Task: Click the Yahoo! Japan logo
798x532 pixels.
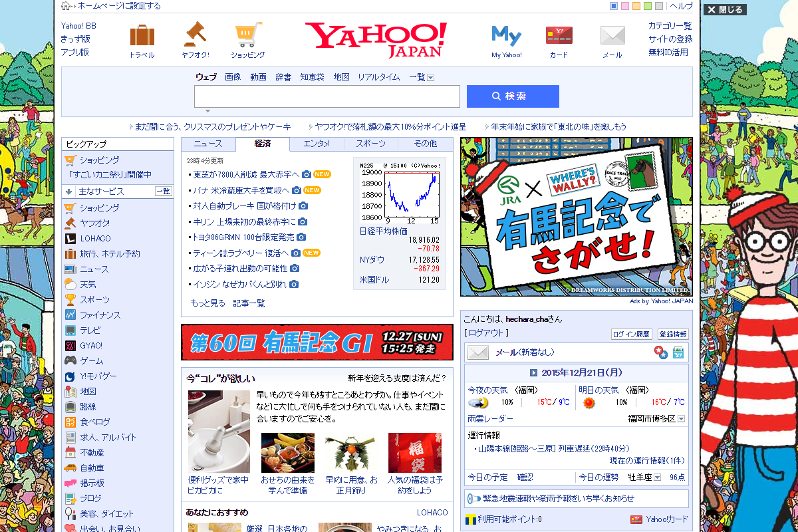Action: coord(376,39)
